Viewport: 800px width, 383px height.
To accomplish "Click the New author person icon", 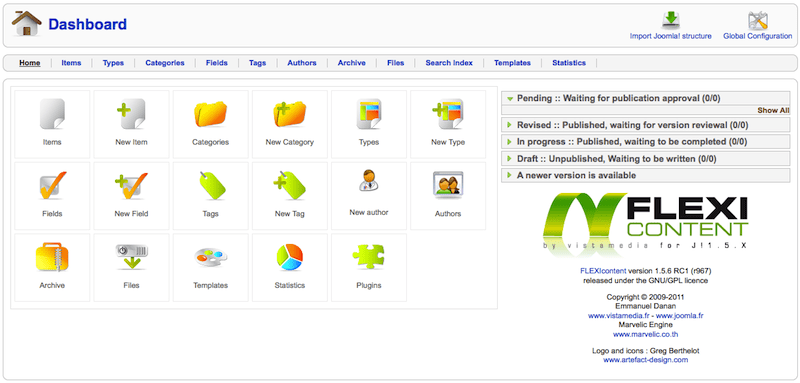I will tap(368, 181).
